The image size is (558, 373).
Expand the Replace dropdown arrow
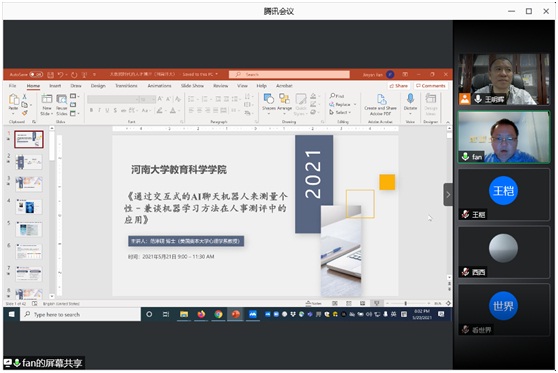click(355, 104)
